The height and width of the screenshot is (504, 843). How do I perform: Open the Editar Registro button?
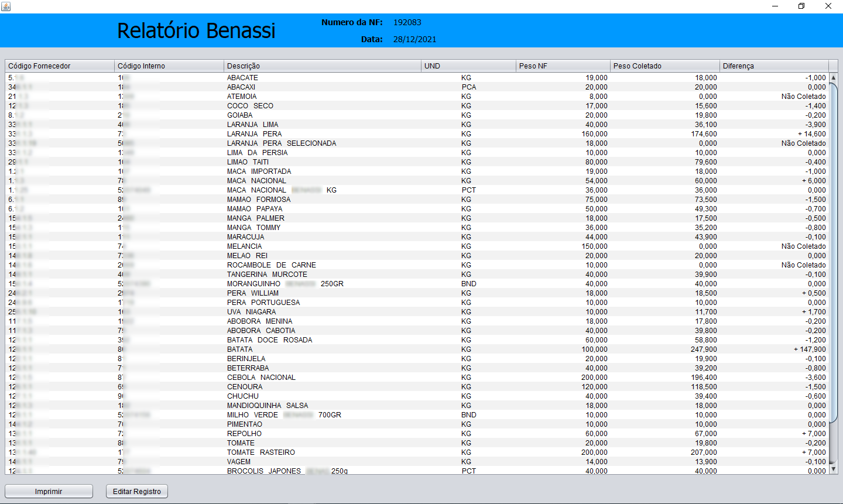click(137, 491)
